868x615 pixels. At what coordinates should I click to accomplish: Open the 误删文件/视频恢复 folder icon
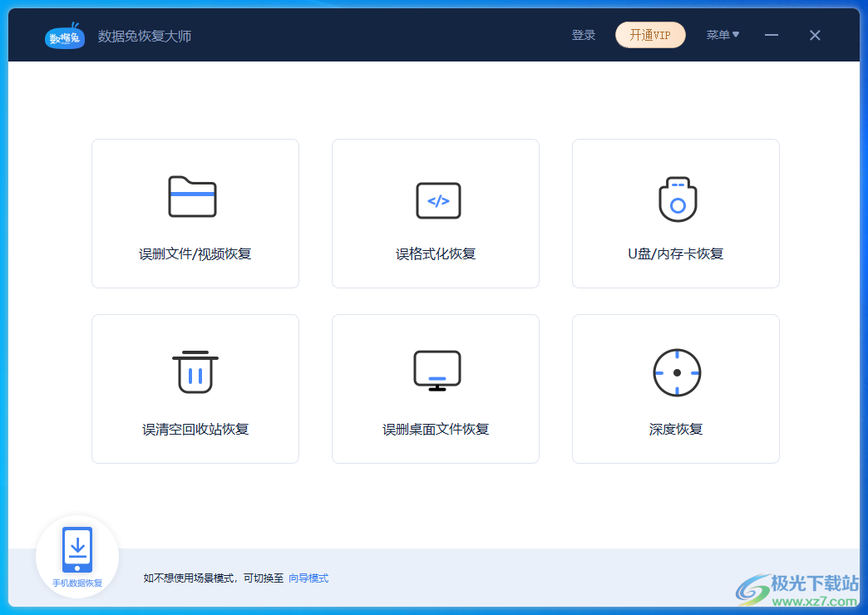click(x=195, y=198)
